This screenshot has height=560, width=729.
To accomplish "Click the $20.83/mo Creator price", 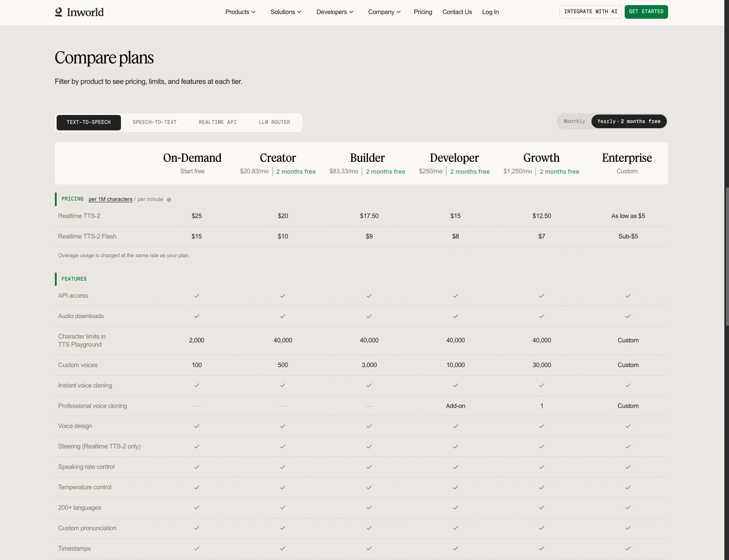I will [254, 171].
